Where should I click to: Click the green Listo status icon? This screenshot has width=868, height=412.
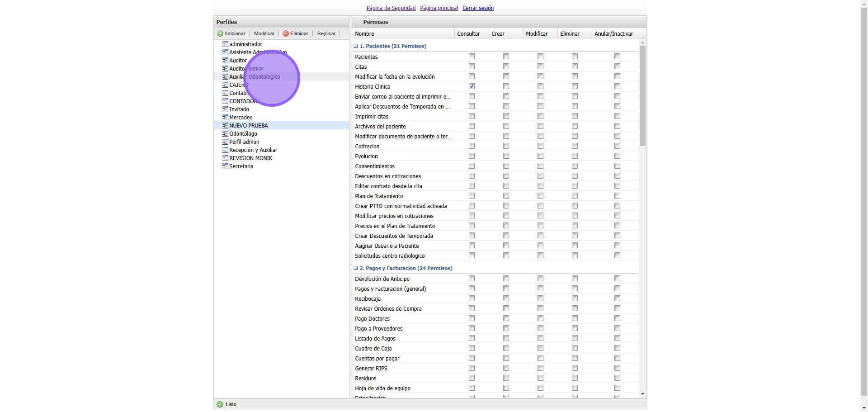point(220,404)
